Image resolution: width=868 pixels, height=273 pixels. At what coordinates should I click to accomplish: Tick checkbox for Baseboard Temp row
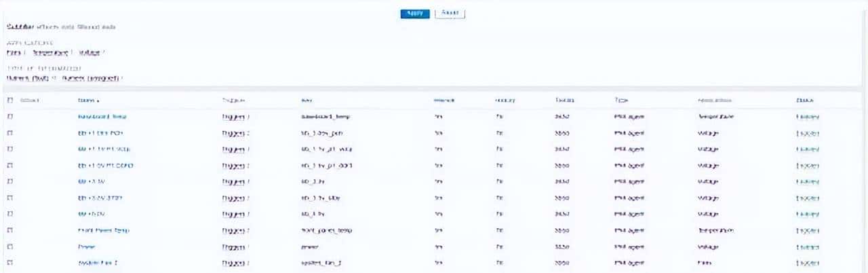(9, 116)
